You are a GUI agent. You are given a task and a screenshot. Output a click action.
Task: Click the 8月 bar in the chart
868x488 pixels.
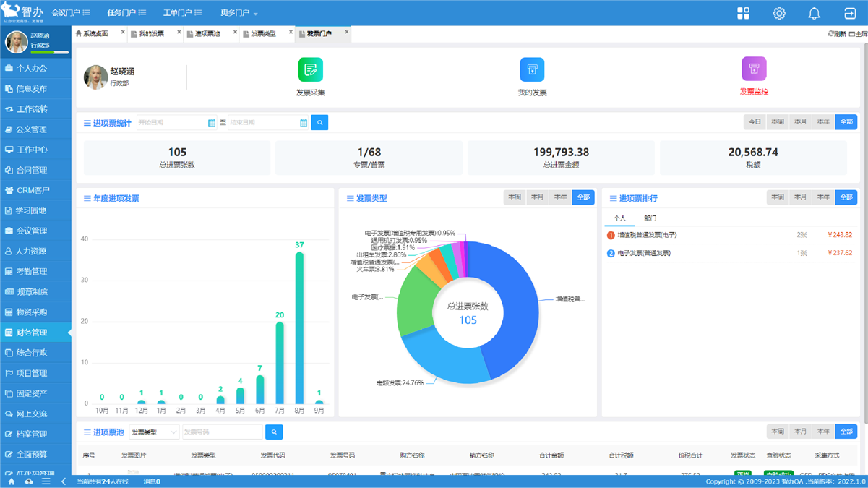click(x=299, y=328)
